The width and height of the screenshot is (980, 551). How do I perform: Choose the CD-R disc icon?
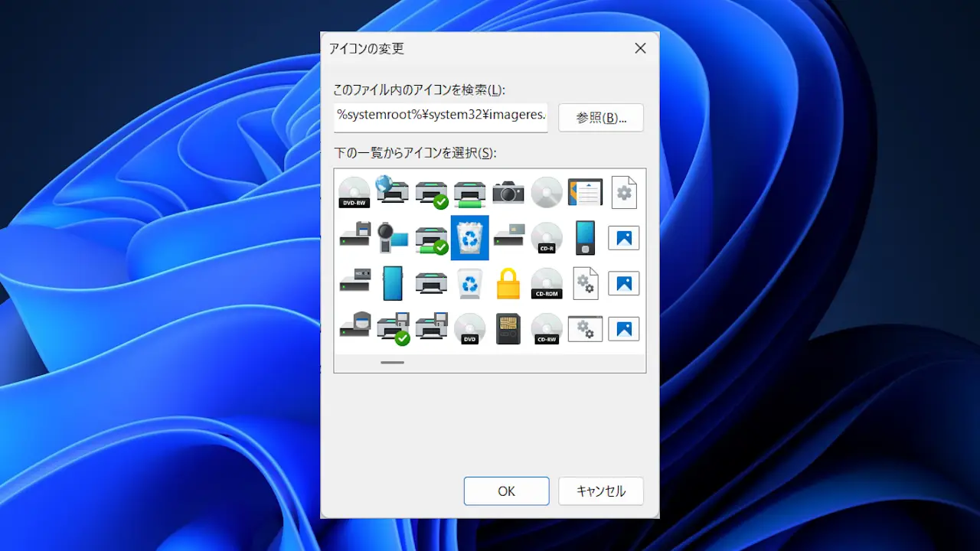pos(547,238)
